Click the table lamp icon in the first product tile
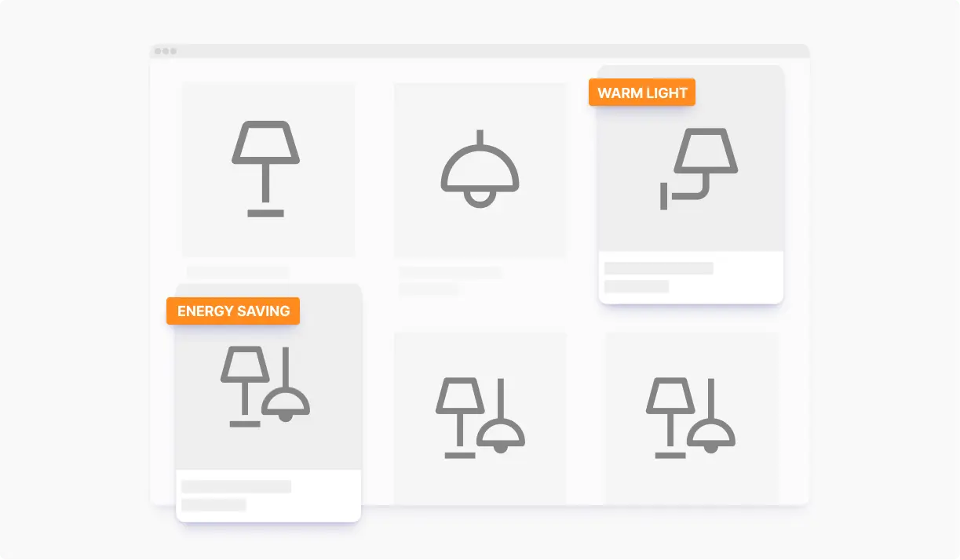Viewport: 960px width, 560px height. (265, 169)
